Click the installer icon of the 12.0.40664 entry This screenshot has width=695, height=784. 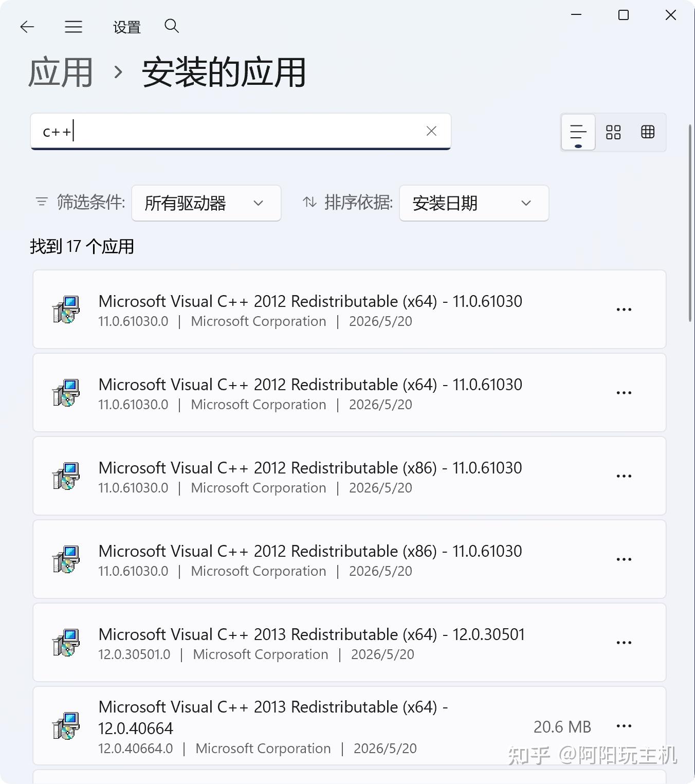[66, 726]
